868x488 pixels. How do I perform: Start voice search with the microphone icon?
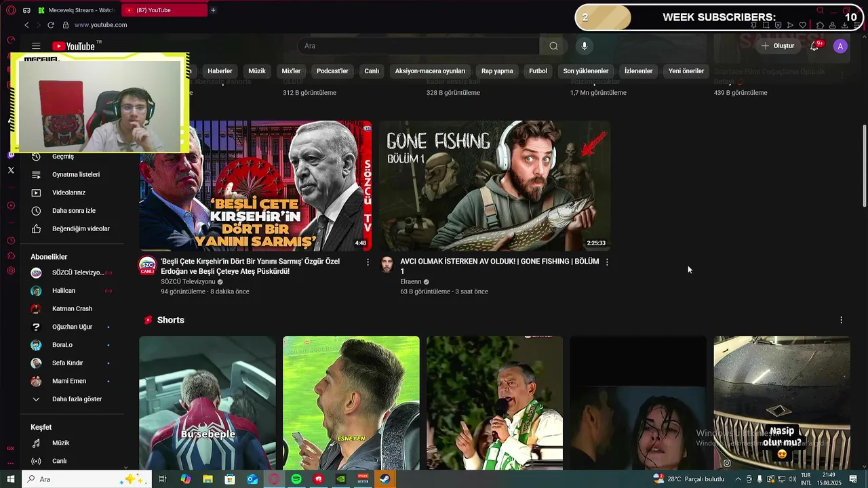coord(584,46)
